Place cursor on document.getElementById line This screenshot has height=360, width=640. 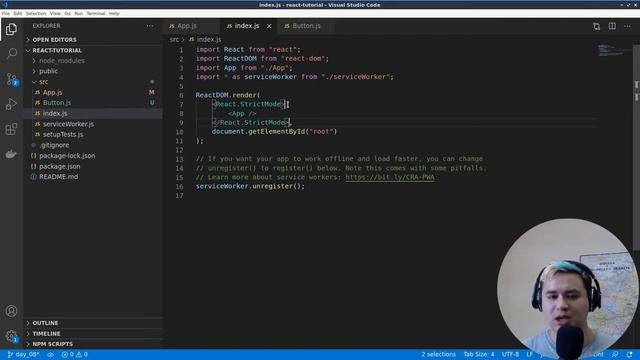pos(274,131)
